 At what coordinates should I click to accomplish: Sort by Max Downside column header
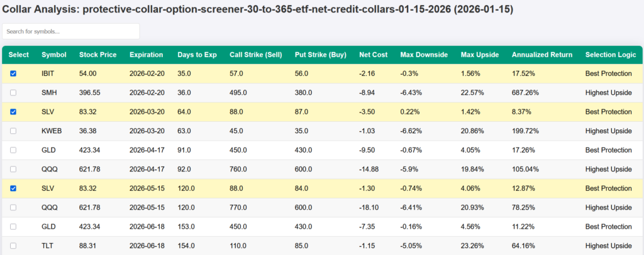pos(424,55)
